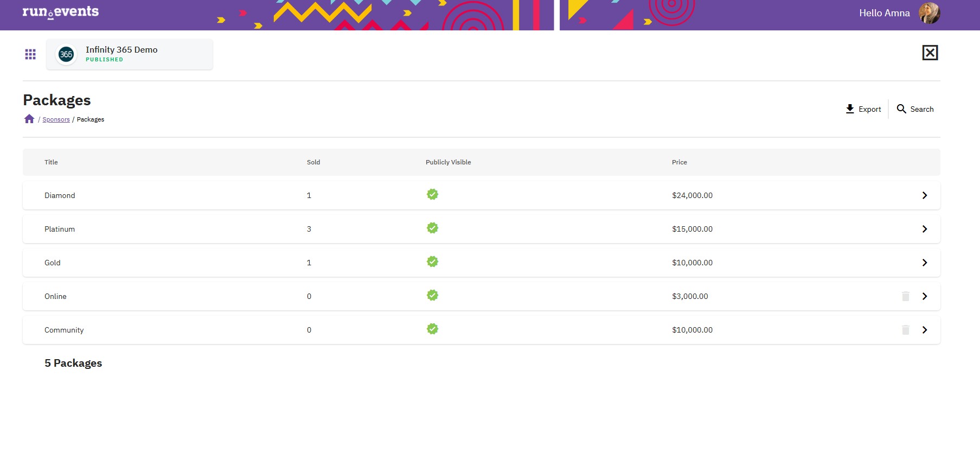The width and height of the screenshot is (980, 472).
Task: Click the Infinity 365 Demo event logo
Action: tap(66, 54)
